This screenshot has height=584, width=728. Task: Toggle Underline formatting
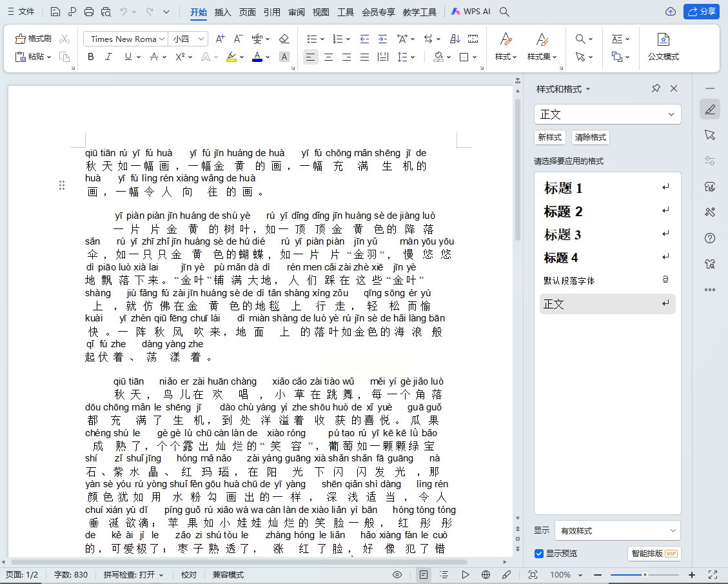pyautogui.click(x=128, y=57)
